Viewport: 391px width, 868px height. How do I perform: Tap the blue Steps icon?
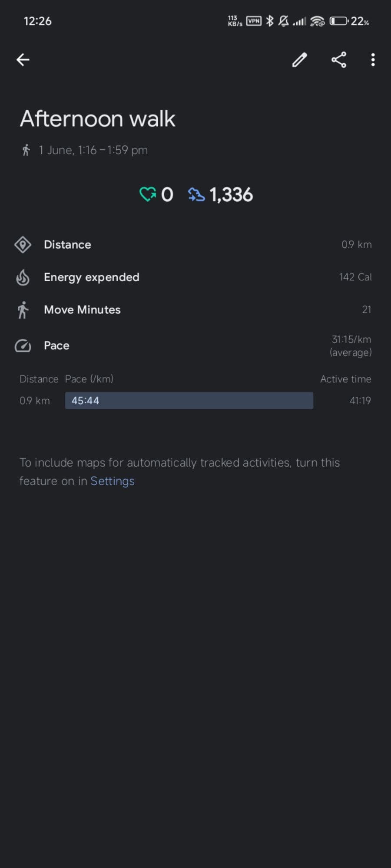(x=196, y=194)
